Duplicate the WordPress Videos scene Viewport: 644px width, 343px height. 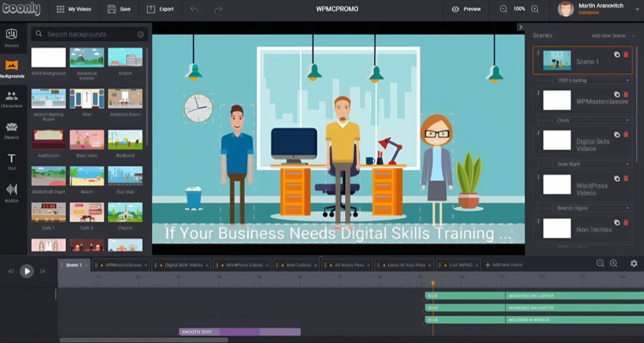(x=617, y=178)
